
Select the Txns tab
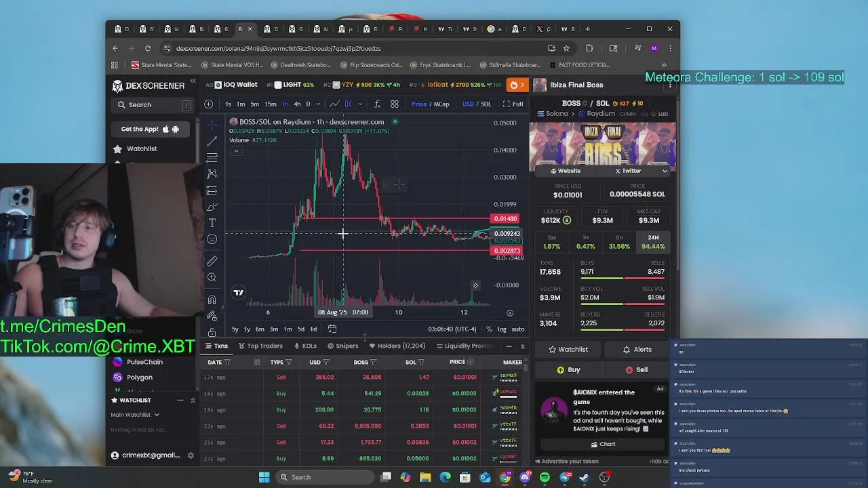(217, 346)
